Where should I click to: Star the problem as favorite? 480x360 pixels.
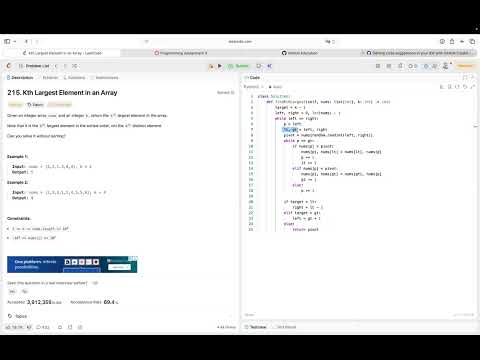(60, 327)
